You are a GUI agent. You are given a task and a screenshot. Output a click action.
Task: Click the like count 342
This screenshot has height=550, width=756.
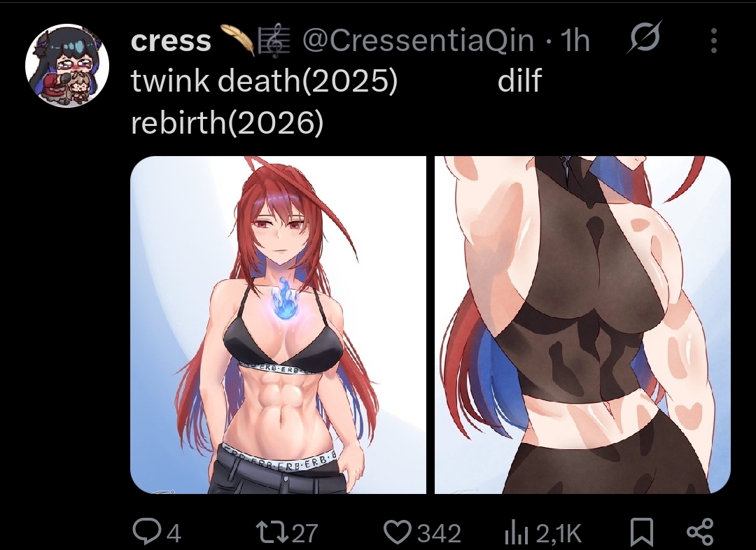point(439,533)
